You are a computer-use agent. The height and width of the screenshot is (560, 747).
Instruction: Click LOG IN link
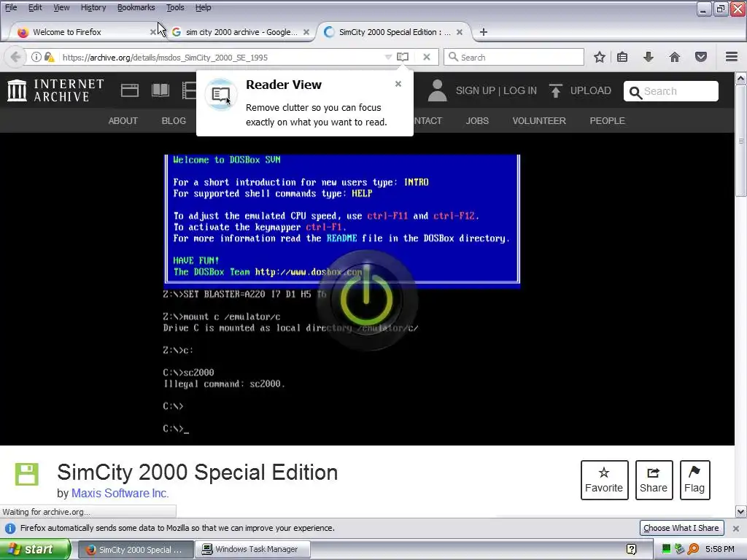(x=519, y=90)
